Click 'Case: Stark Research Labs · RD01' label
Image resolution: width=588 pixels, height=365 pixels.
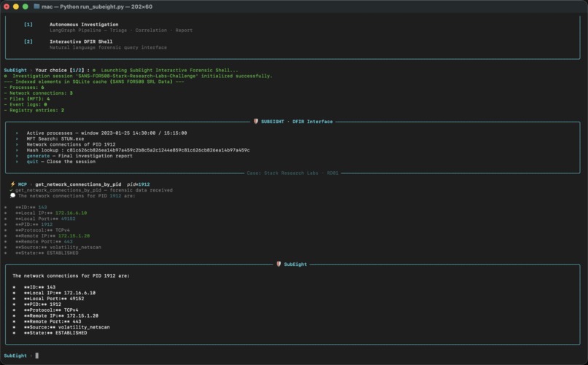pos(293,173)
